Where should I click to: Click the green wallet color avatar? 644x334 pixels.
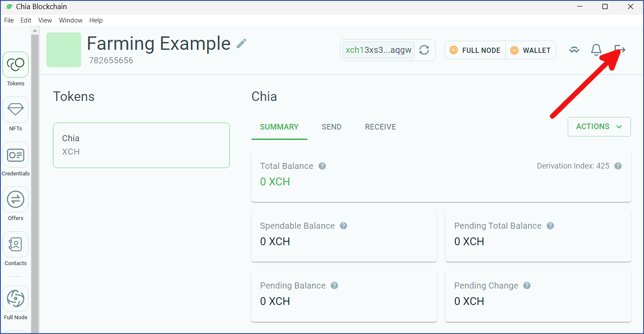coord(64,50)
